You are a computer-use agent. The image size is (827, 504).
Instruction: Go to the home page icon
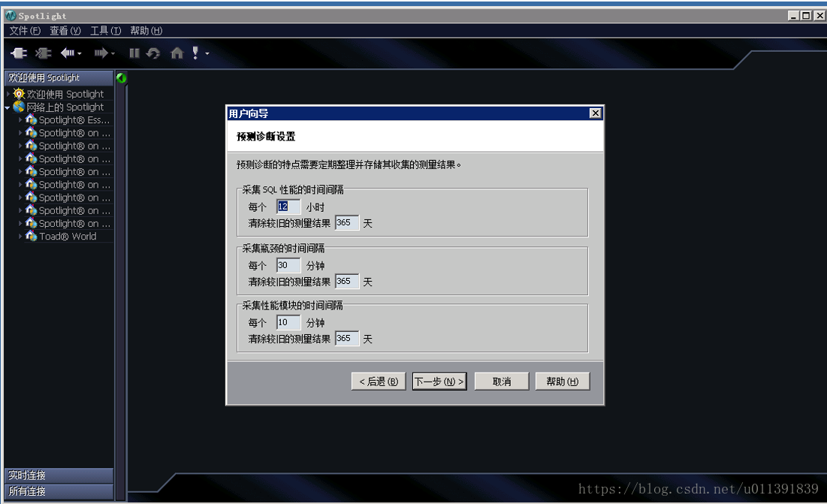tap(177, 53)
